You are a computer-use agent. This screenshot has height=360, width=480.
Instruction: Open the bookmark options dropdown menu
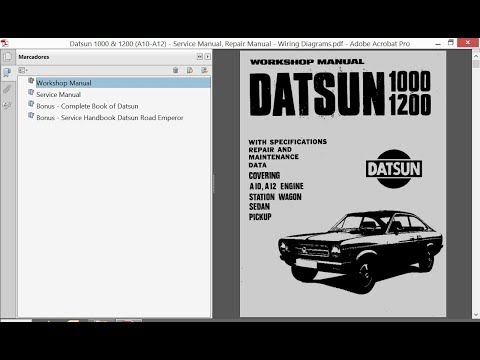pos(23,70)
